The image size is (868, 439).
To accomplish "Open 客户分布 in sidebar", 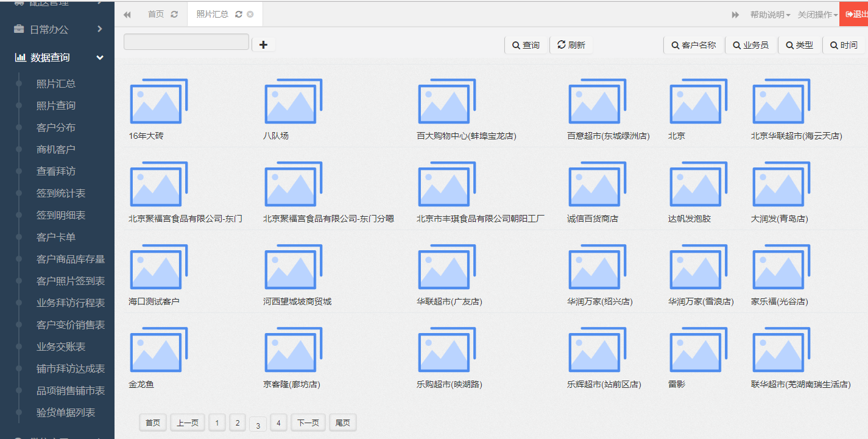I will click(x=56, y=127).
